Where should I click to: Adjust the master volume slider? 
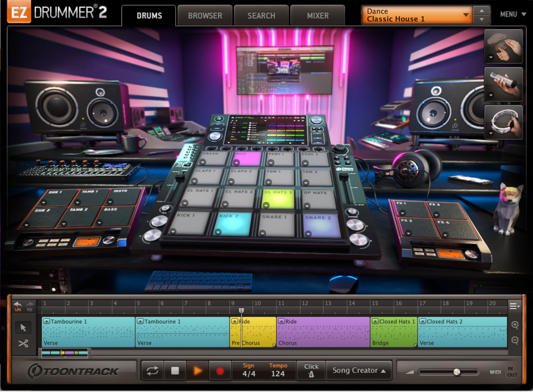[x=456, y=372]
